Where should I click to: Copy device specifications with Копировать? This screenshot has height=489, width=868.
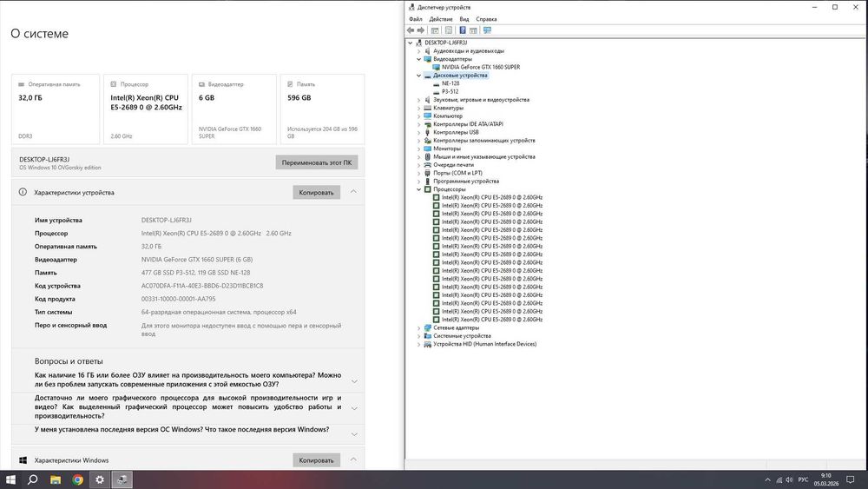point(316,192)
